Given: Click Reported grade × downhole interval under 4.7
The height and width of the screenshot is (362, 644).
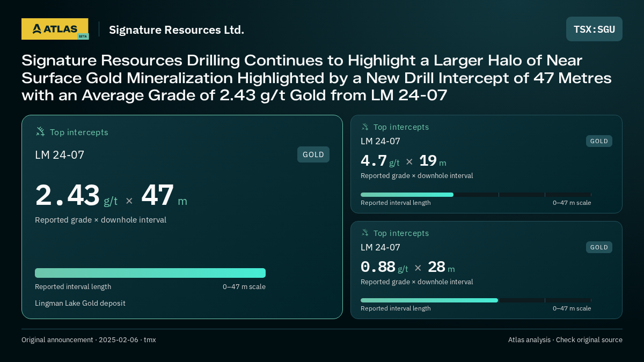Looking at the screenshot, I should (417, 175).
